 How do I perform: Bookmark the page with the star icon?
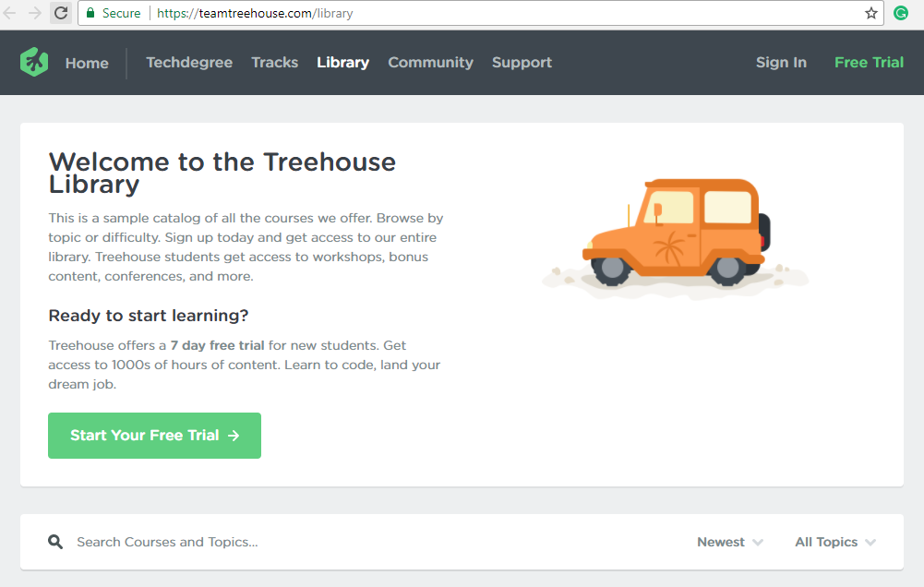pos(871,13)
